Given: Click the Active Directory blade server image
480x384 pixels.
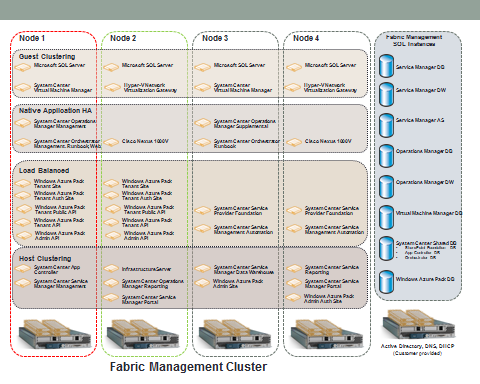Looking at the screenshot, I should pos(419,324).
